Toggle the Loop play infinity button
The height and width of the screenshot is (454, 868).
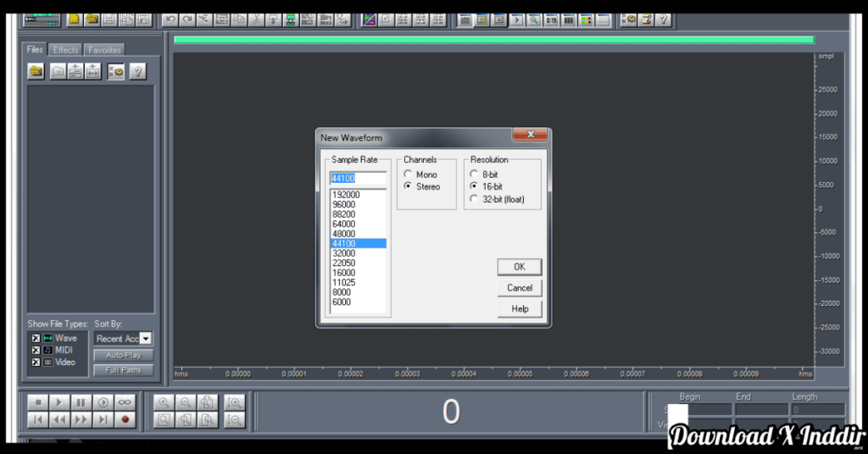pos(125,402)
